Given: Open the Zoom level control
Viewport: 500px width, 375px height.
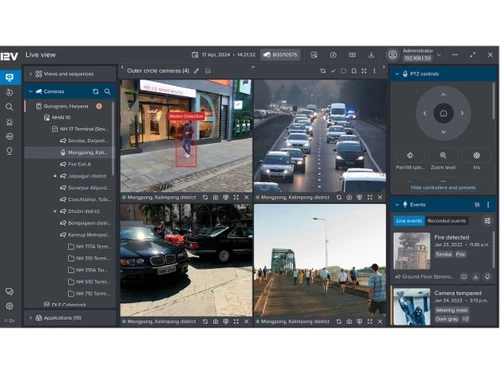Looking at the screenshot, I should point(443,155).
